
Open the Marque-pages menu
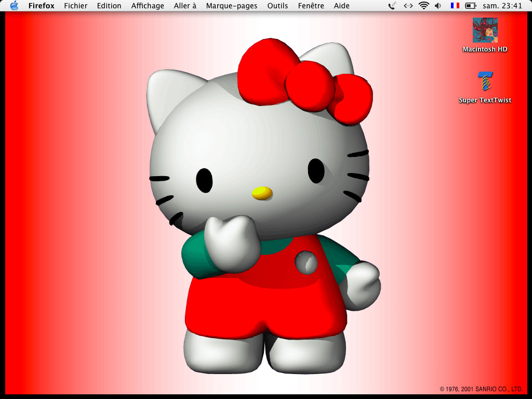(232, 6)
